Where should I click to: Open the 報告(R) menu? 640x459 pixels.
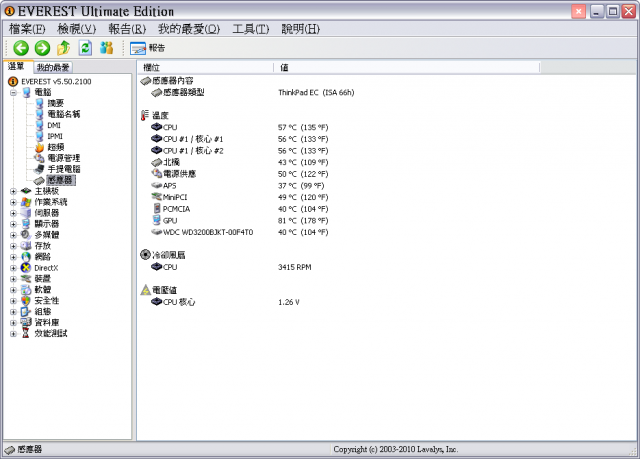pyautogui.click(x=127, y=29)
